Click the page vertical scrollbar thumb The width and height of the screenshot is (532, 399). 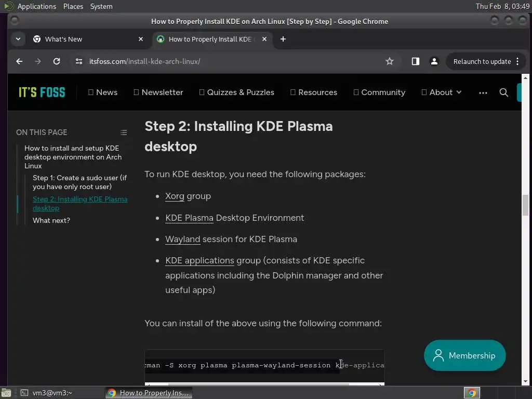click(525, 205)
